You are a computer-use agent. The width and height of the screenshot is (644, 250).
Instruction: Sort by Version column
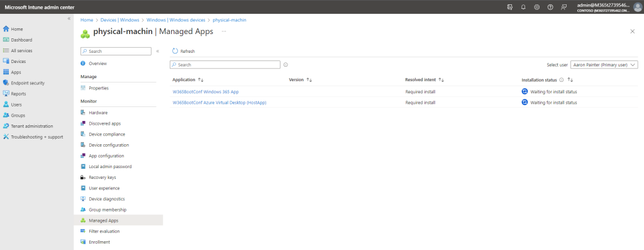point(301,80)
